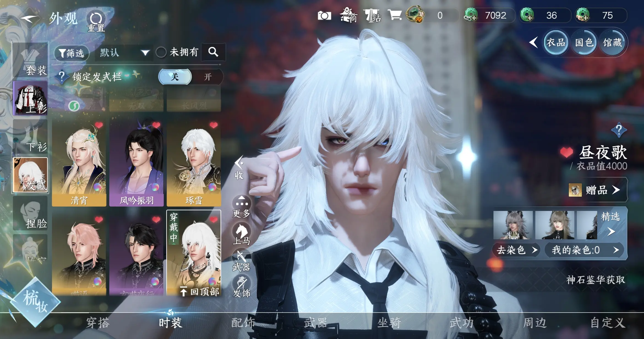
Task: Open 去染色 dye option
Action: tap(516, 250)
